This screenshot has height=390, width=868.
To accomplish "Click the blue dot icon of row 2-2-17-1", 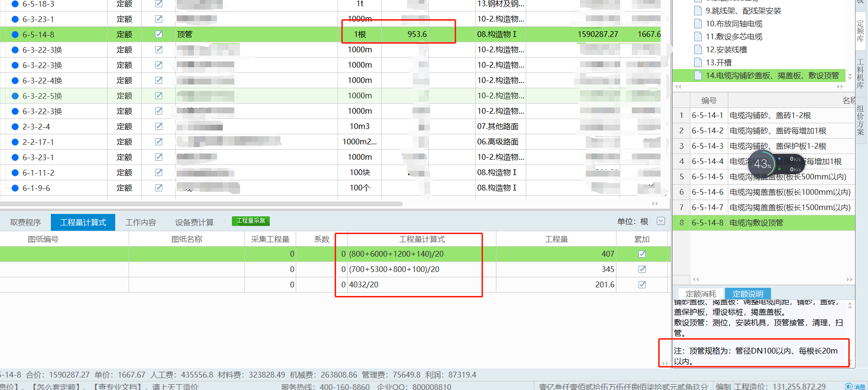I will [x=15, y=142].
